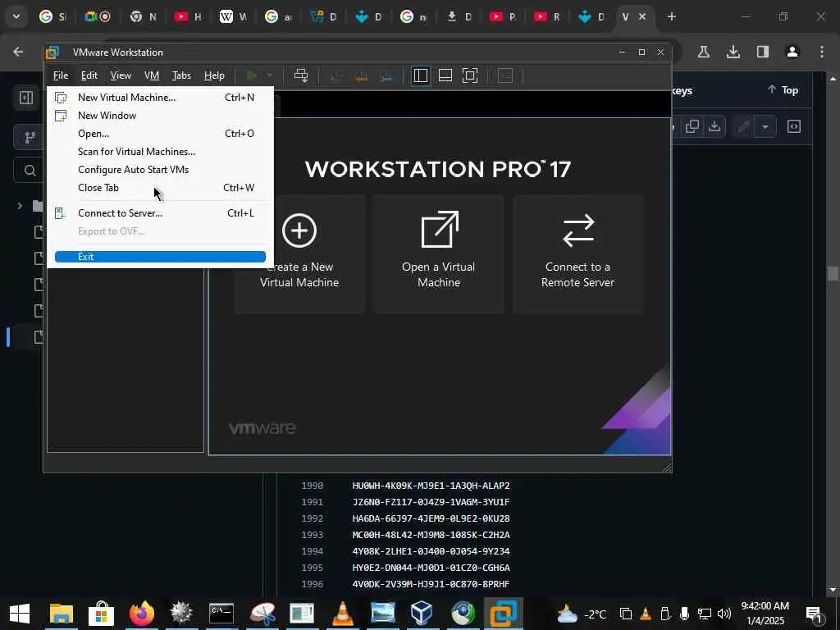The image size is (840, 630).
Task: Open Chrome tab search dropdown chevron
Action: pos(16,16)
